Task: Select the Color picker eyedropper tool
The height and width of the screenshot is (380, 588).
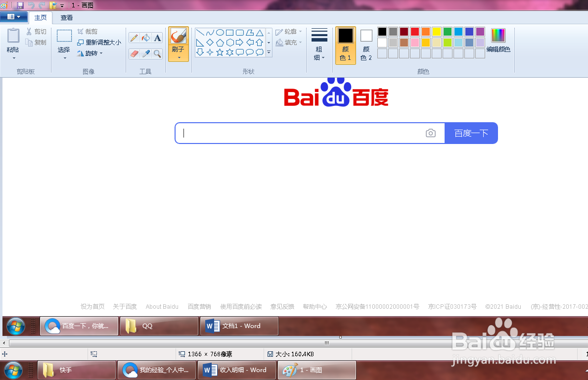Action: [146, 53]
